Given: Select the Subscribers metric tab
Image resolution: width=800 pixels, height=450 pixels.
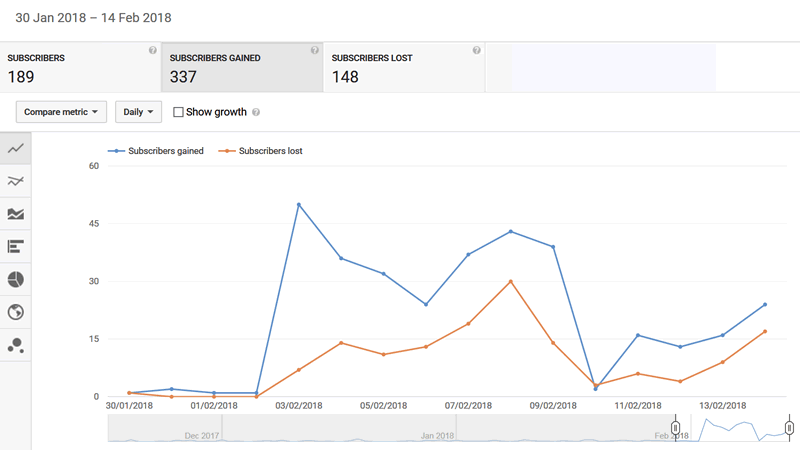Looking at the screenshot, I should (80, 68).
